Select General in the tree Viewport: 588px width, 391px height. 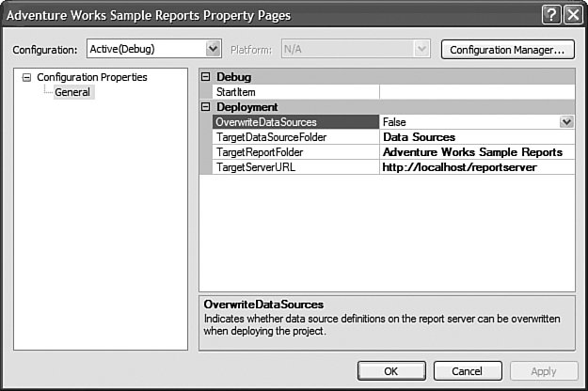(72, 92)
